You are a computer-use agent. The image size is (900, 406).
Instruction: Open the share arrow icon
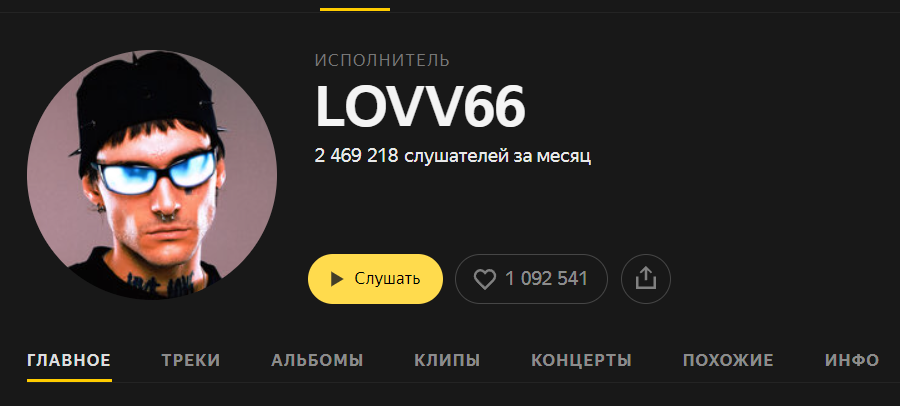tap(646, 279)
